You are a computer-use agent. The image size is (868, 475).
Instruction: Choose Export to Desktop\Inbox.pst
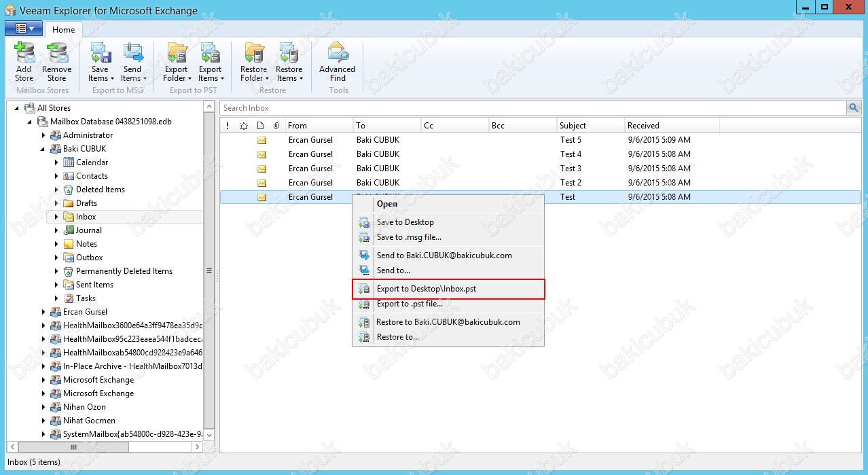pos(448,289)
